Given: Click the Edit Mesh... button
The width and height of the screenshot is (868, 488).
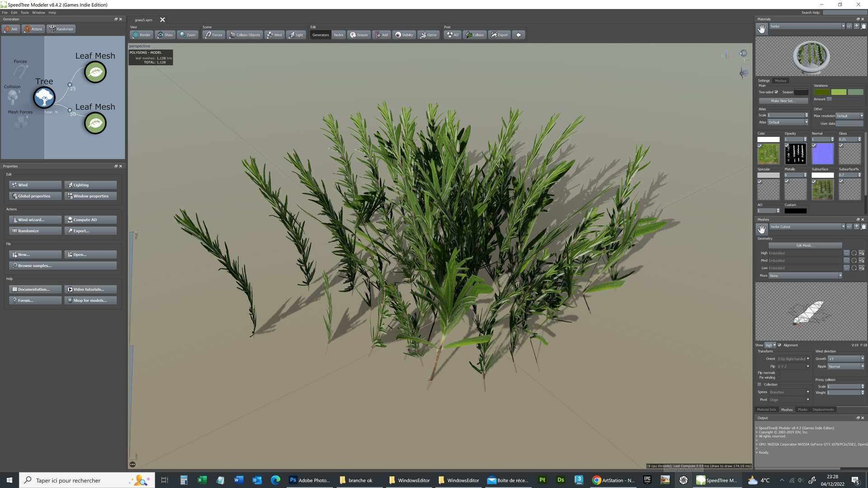Looking at the screenshot, I should pos(805,245).
